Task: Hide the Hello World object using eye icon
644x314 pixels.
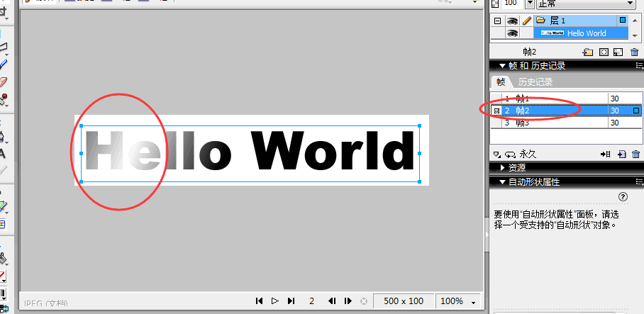Action: click(x=512, y=33)
